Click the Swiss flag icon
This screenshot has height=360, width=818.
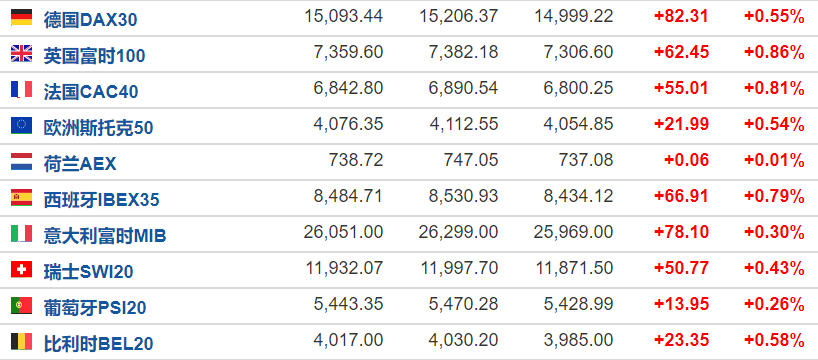tap(21, 269)
